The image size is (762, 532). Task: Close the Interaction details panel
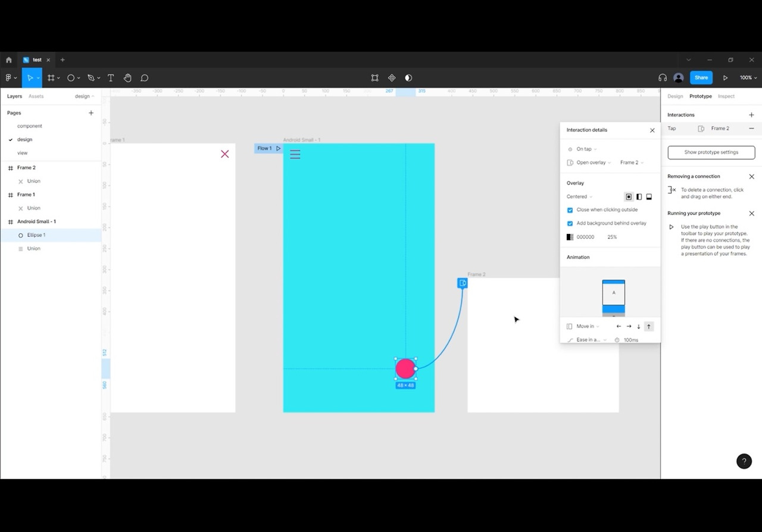652,130
